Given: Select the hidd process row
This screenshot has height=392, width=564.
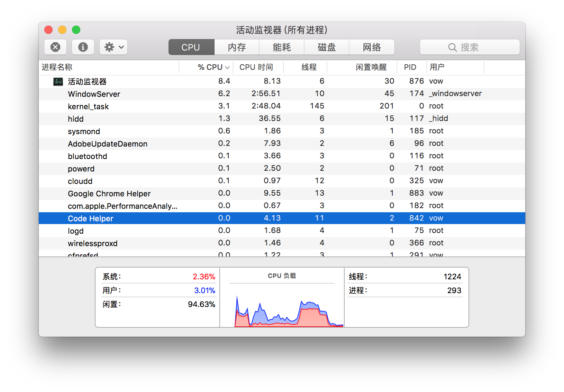Looking at the screenshot, I should pos(282,119).
